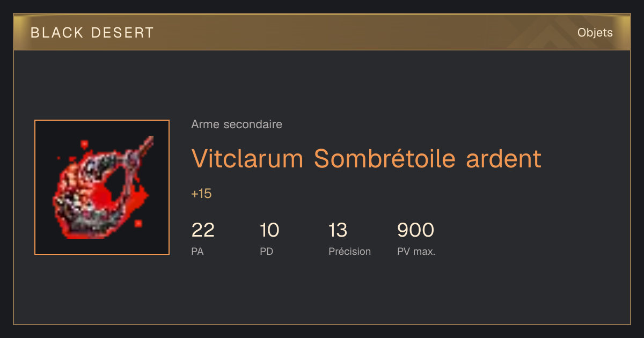Click the PD stat label

coord(267,251)
